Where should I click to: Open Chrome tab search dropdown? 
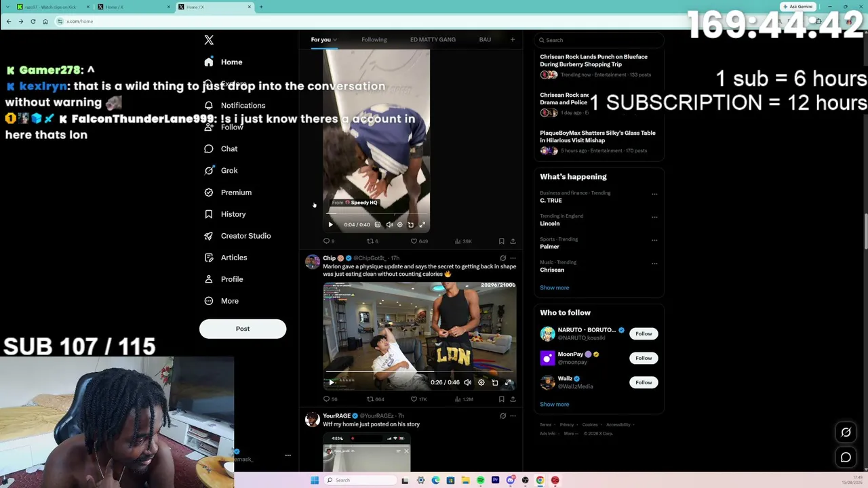8,7
